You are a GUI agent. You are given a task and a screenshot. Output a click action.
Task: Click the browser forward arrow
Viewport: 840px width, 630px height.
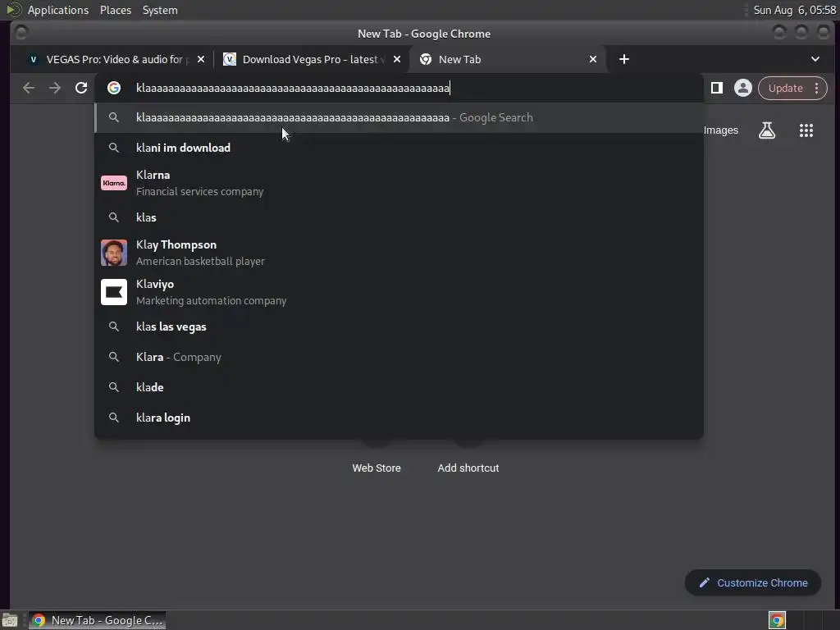55,88
